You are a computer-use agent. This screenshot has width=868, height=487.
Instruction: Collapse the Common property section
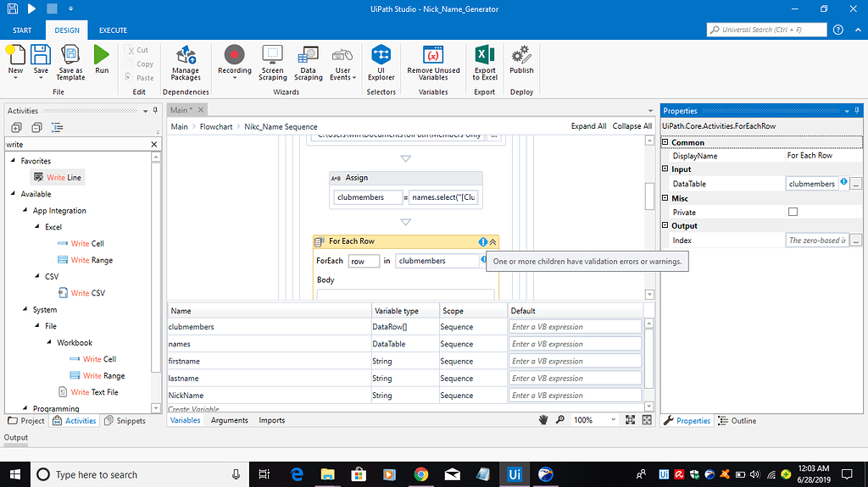(x=665, y=142)
